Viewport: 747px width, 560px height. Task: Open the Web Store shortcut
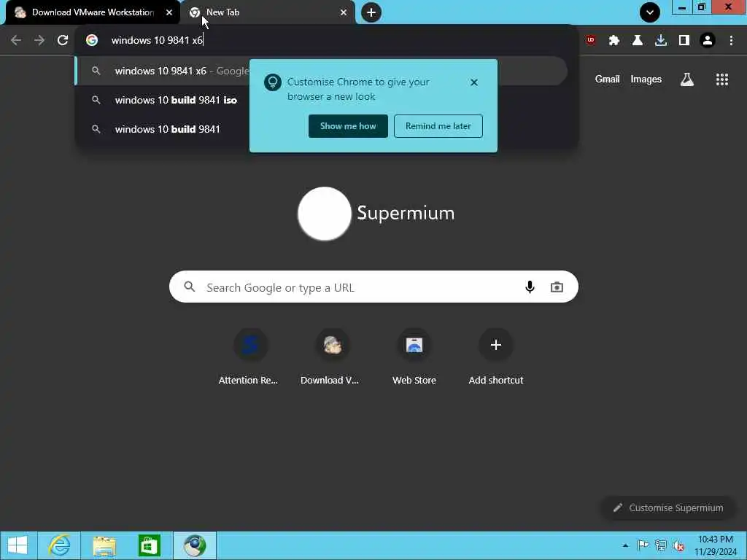[414, 357]
